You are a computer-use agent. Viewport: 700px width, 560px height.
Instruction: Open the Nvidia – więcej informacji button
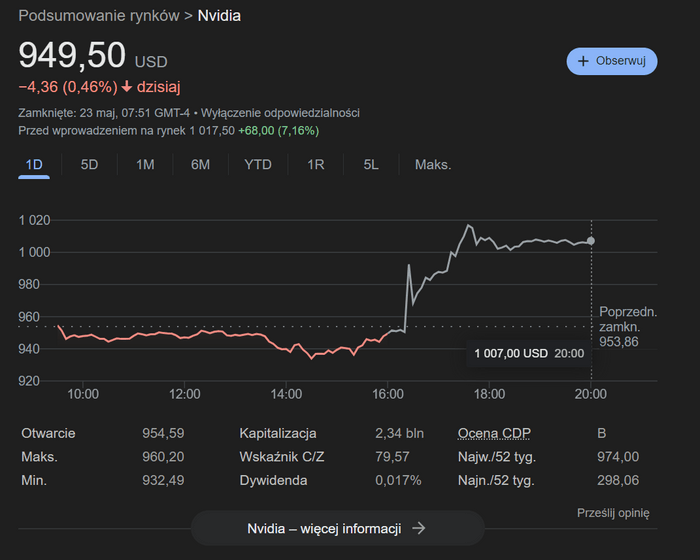click(338, 528)
